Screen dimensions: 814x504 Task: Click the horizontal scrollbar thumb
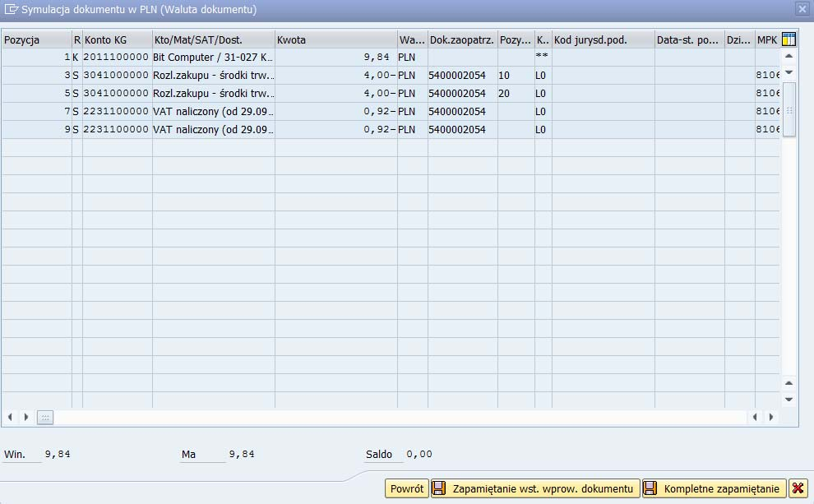pos(45,418)
